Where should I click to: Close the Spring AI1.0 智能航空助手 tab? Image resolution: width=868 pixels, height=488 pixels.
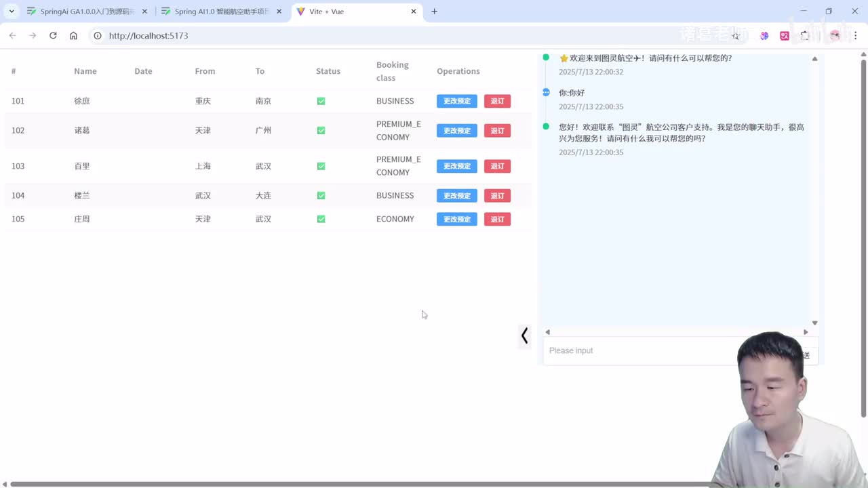279,12
